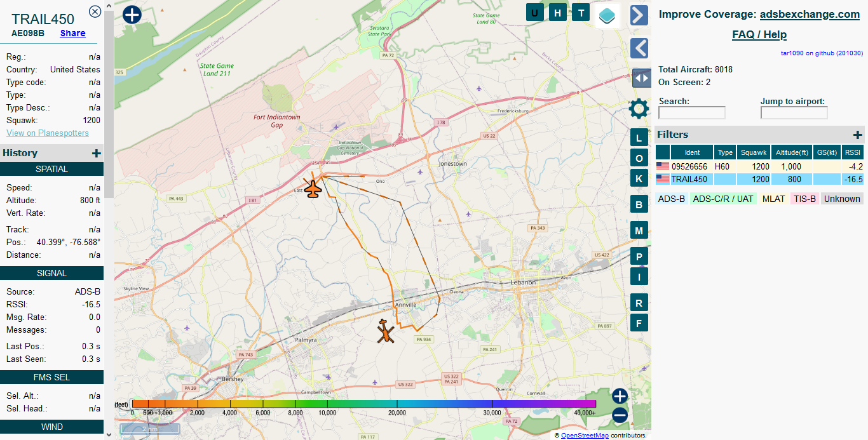This screenshot has height=440, width=868.
Task: Click the round plus icon at map top-left
Action: pyautogui.click(x=132, y=15)
